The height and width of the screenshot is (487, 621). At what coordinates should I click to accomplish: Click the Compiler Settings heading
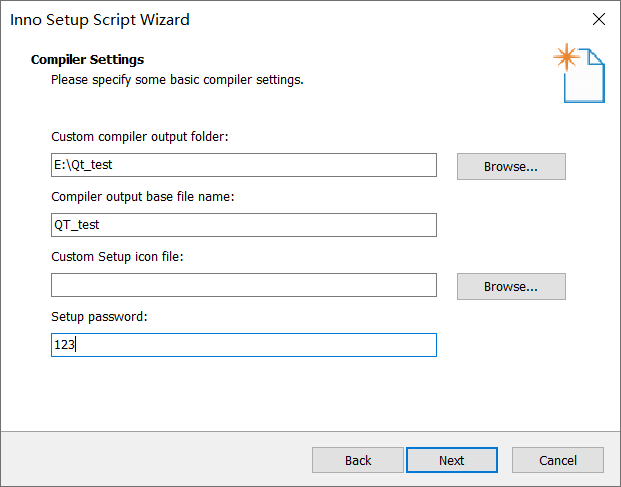click(x=88, y=59)
